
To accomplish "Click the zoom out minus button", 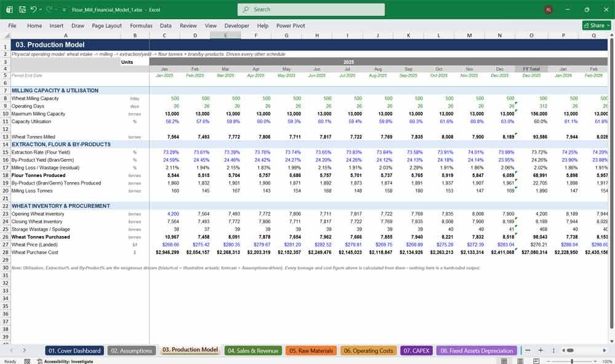I will 548,362.
